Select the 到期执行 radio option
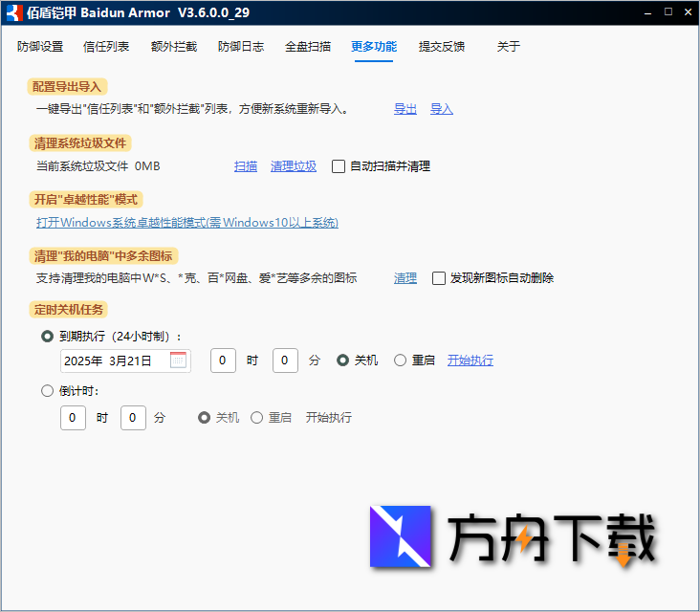Viewport: 700px width, 612px height. [x=47, y=337]
